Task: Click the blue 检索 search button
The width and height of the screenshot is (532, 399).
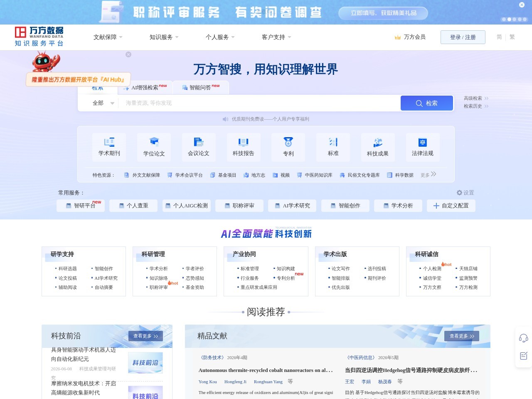Action: 427,103
